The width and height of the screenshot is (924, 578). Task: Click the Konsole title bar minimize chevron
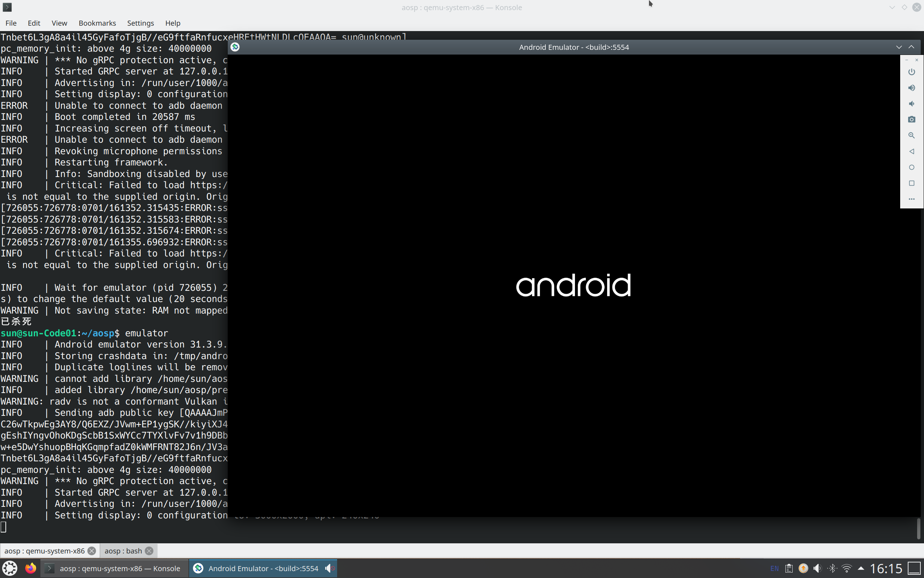pyautogui.click(x=892, y=7)
